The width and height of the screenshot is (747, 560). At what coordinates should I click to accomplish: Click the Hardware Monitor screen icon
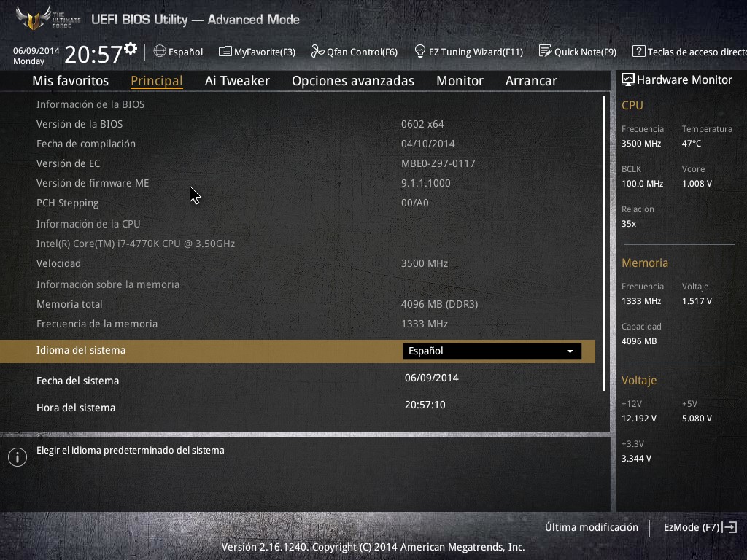(628, 79)
